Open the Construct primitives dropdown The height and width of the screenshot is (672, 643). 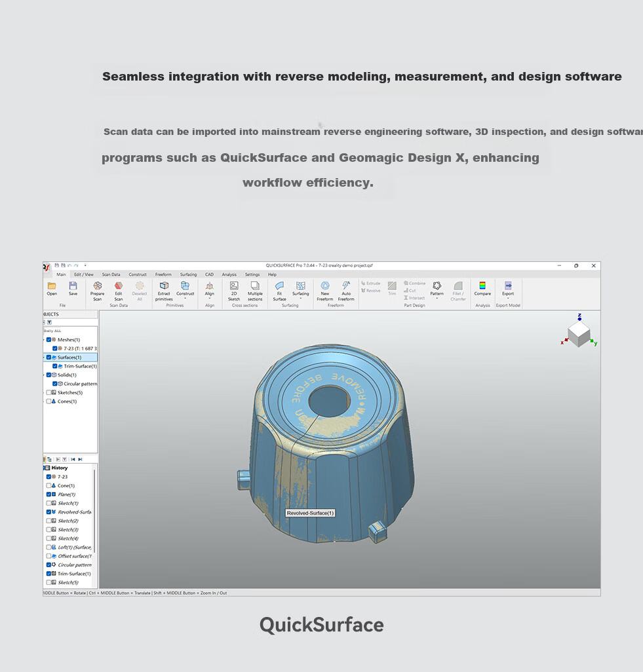(185, 298)
